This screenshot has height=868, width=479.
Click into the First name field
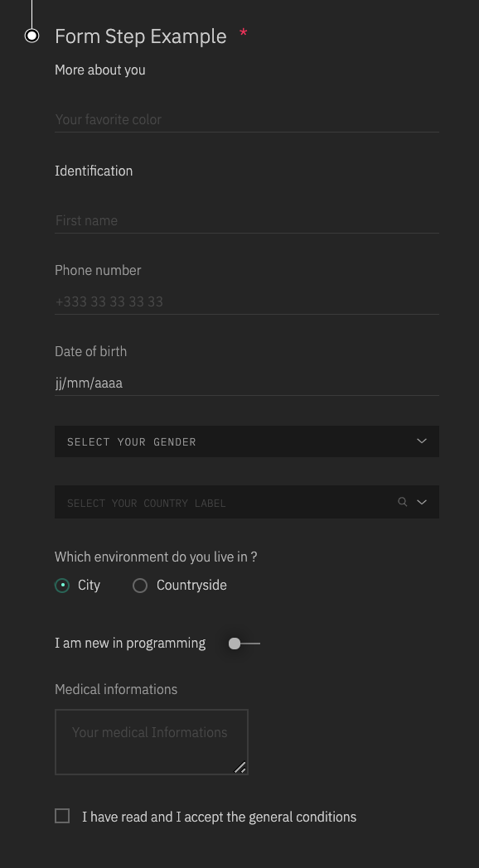tap(247, 220)
